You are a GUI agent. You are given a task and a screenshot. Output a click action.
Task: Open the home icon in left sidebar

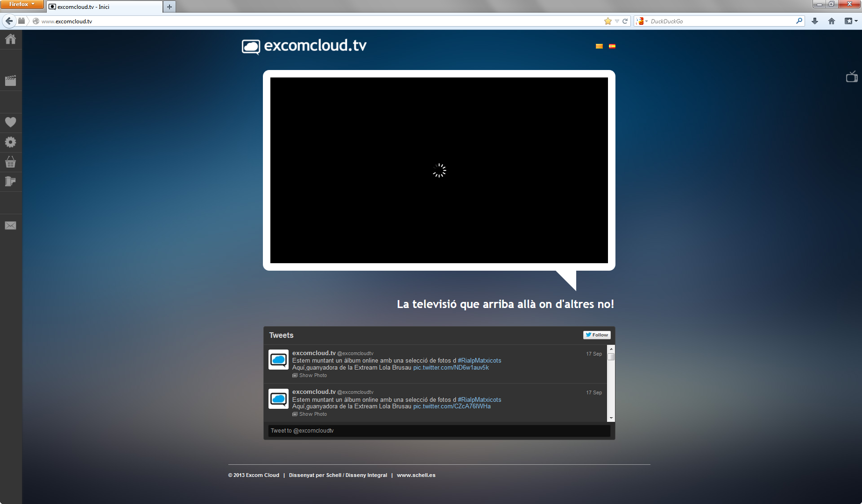tap(10, 39)
